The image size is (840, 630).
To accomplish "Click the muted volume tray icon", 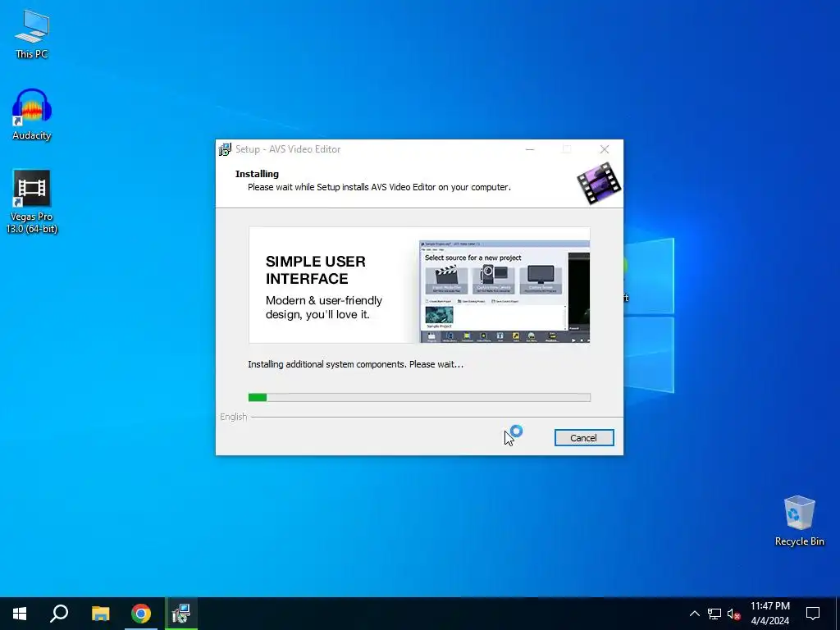I will tap(733, 614).
